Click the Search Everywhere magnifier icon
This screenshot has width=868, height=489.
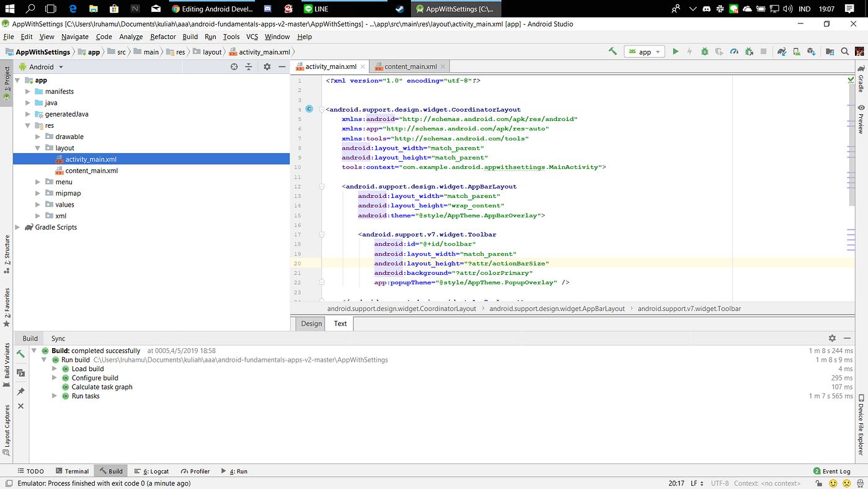click(x=844, y=52)
